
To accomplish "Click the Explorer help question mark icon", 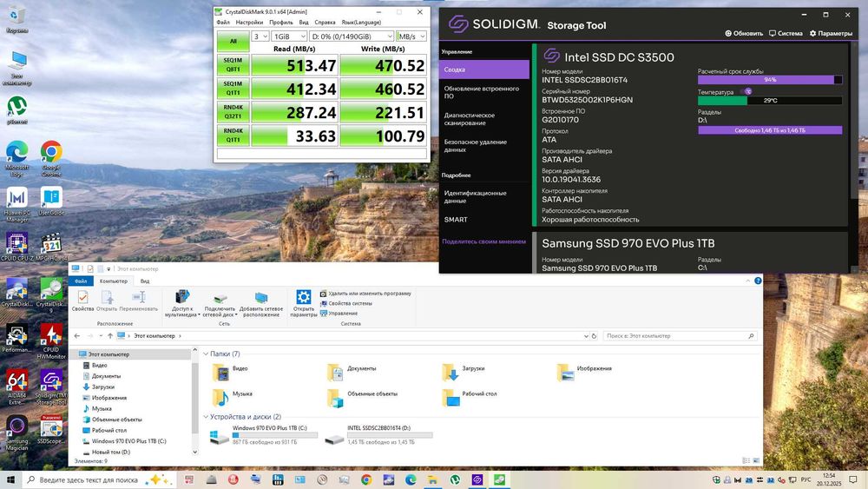I will click(758, 281).
